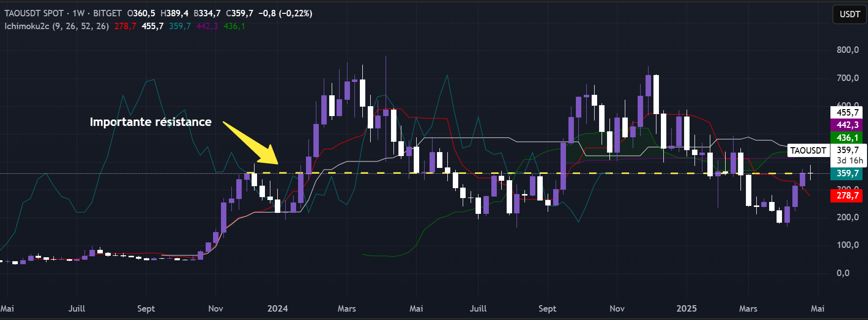Click the yellow arrow drawing
This screenshot has height=320, width=868.
pos(250,143)
